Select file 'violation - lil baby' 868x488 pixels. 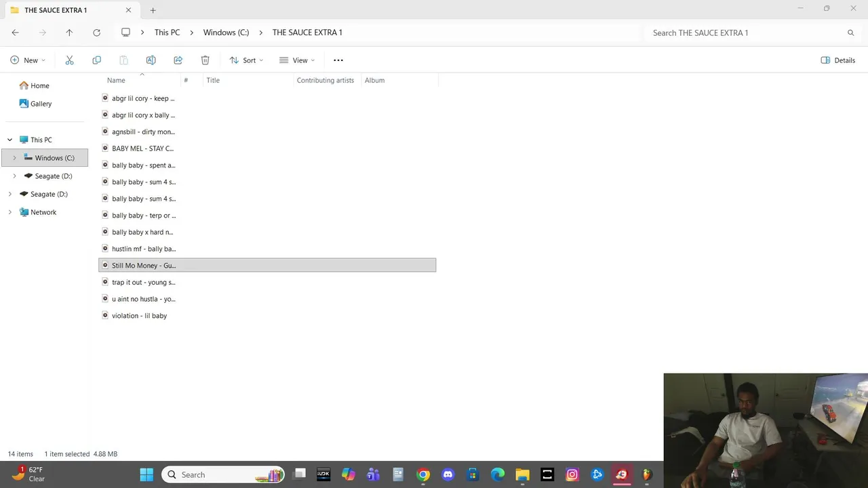click(x=267, y=316)
